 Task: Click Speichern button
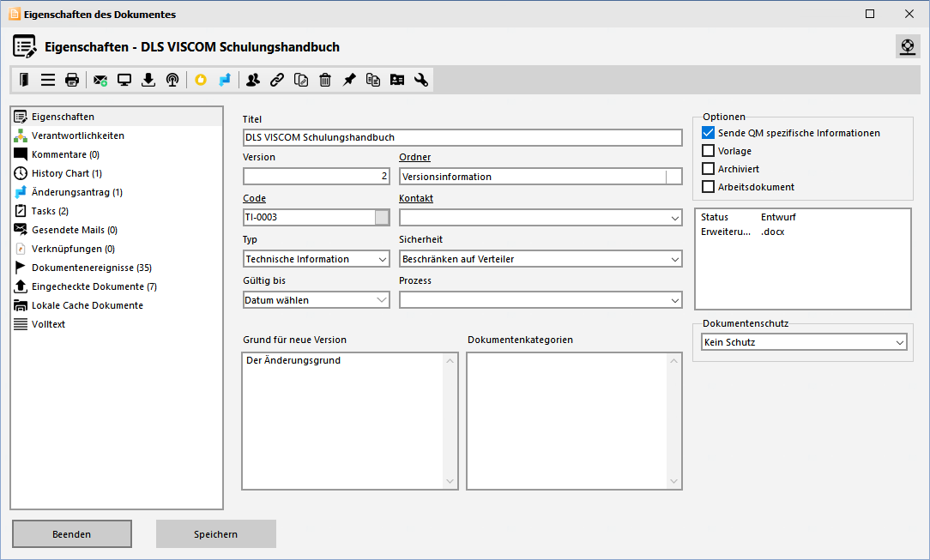tap(216, 534)
